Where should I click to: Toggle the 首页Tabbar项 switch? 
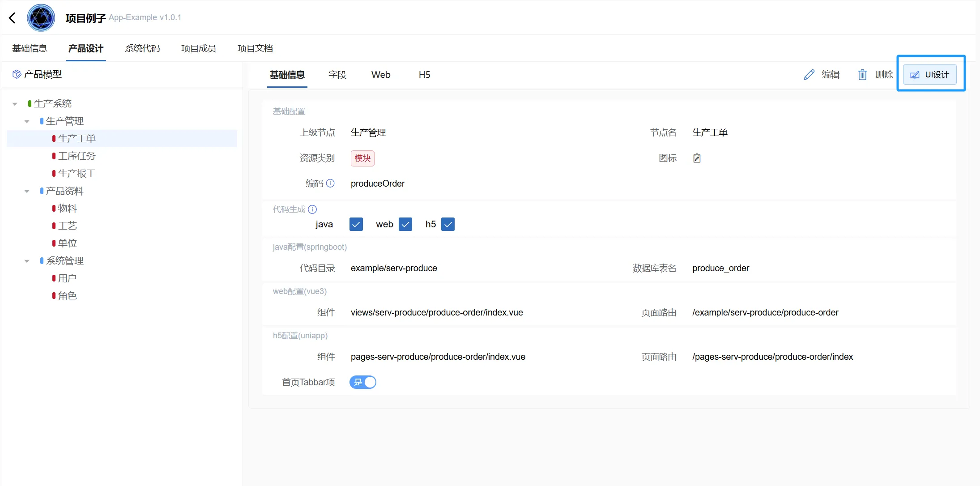(x=363, y=382)
